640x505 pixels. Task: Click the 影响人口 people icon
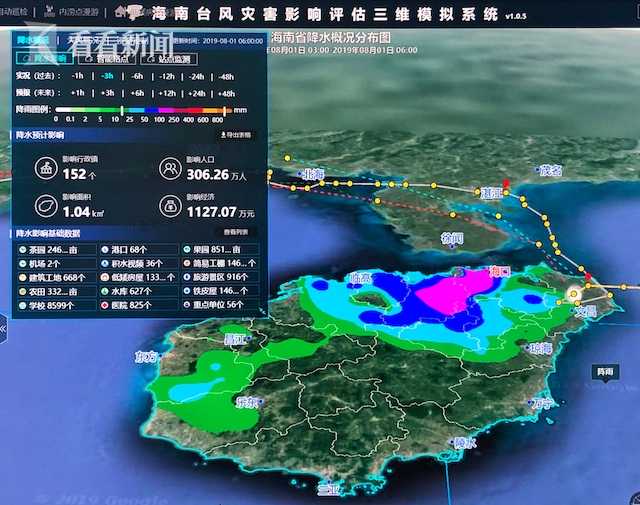[x=171, y=170]
